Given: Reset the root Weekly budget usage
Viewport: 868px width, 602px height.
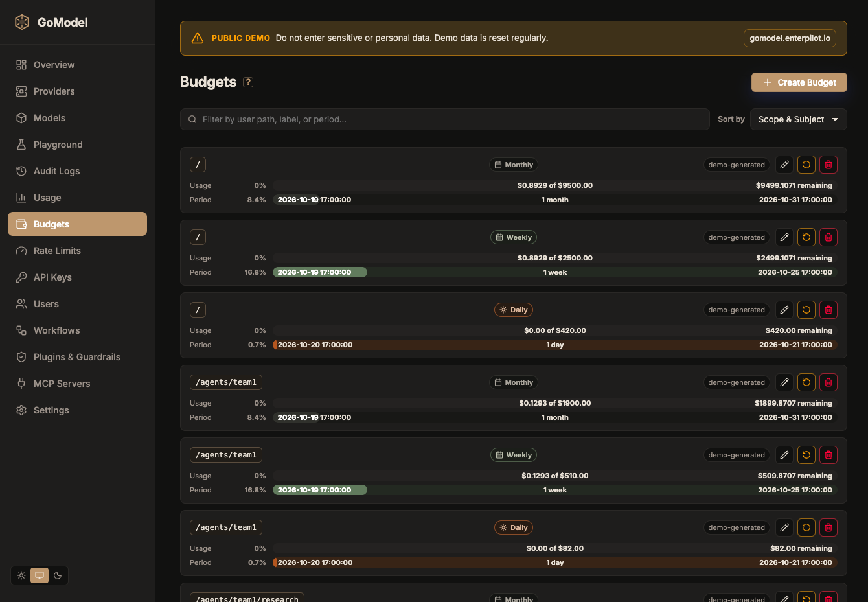Looking at the screenshot, I should pyautogui.click(x=806, y=237).
